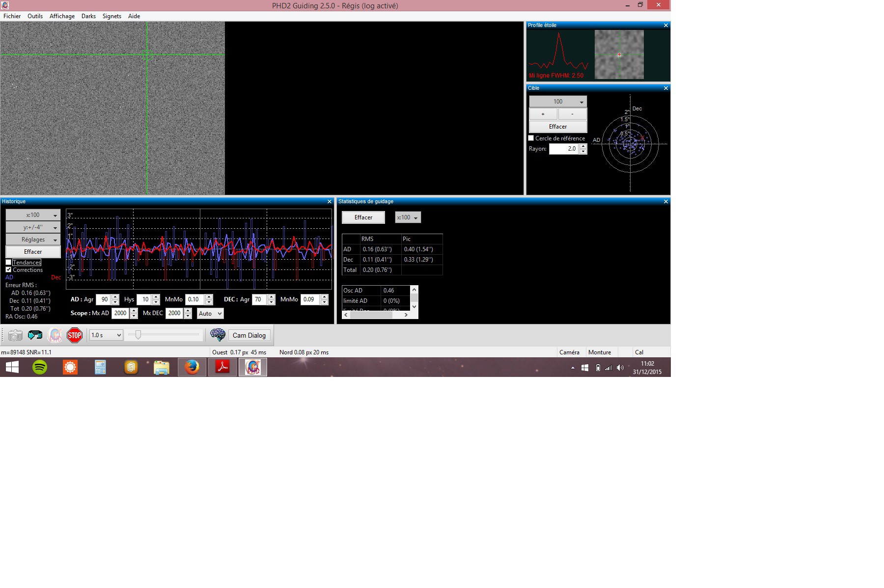Enable the Cercle de référence checkbox
Viewport: 884px width, 588px height.
(x=531, y=138)
